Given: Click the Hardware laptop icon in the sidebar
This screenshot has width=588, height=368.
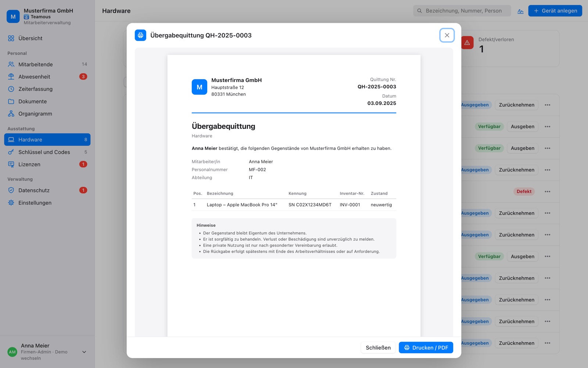Looking at the screenshot, I should point(11,139).
